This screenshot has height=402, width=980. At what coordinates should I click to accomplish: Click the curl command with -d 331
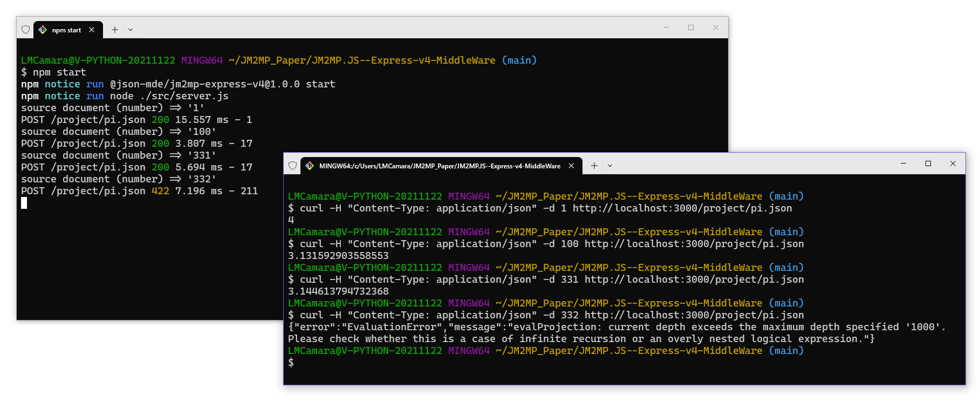tap(546, 280)
